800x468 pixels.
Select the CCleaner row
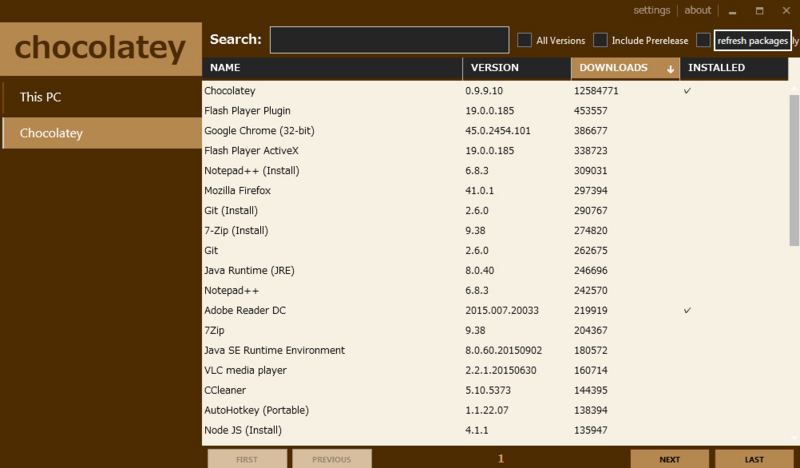[x=495, y=390]
